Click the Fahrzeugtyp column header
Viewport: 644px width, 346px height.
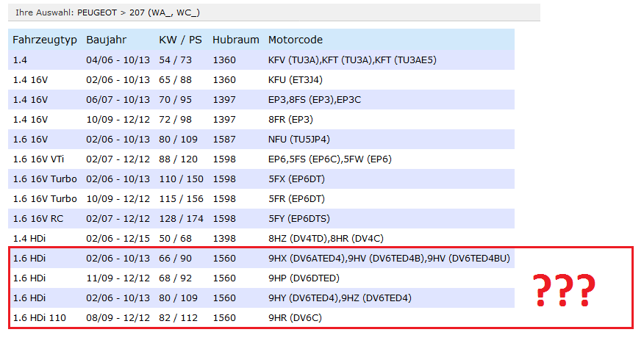[44, 40]
